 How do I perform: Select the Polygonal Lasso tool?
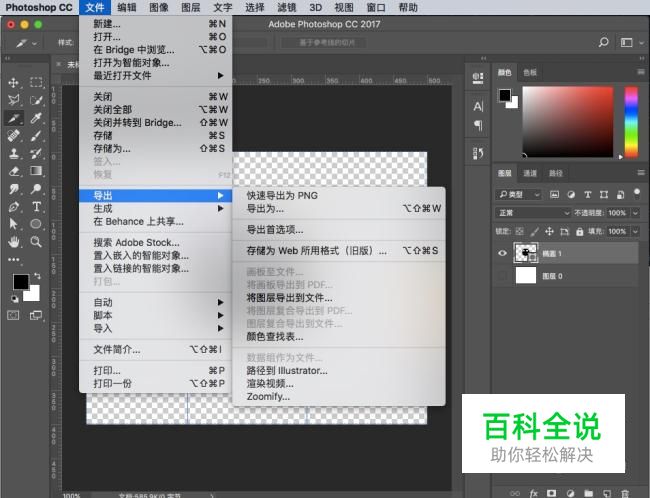click(x=13, y=100)
